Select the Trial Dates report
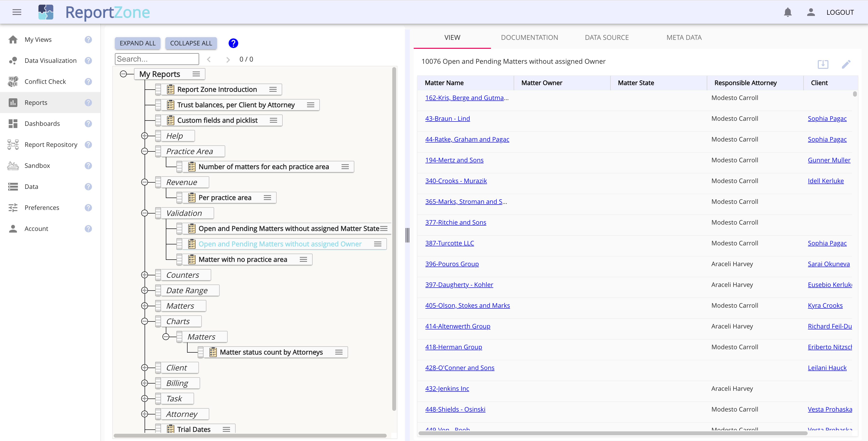 [194, 429]
